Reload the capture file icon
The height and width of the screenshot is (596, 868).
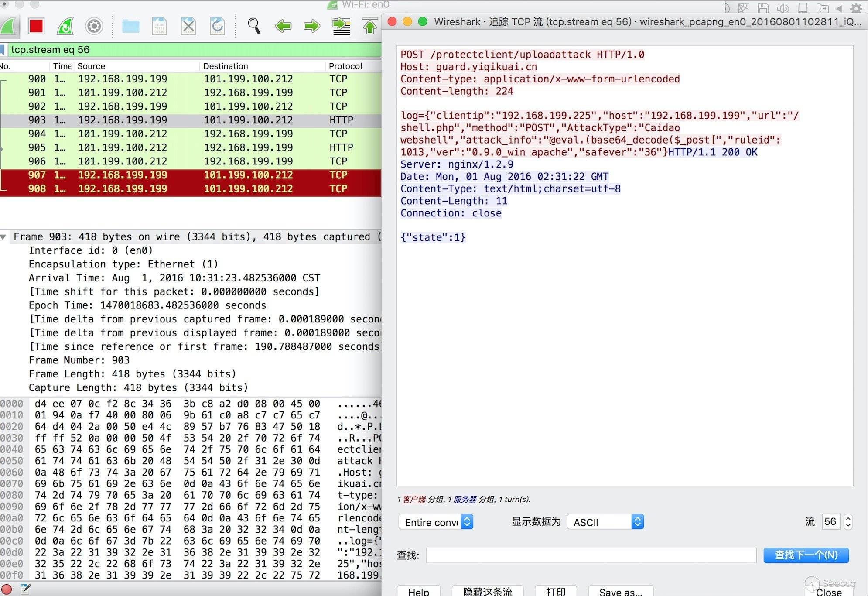[x=217, y=26]
